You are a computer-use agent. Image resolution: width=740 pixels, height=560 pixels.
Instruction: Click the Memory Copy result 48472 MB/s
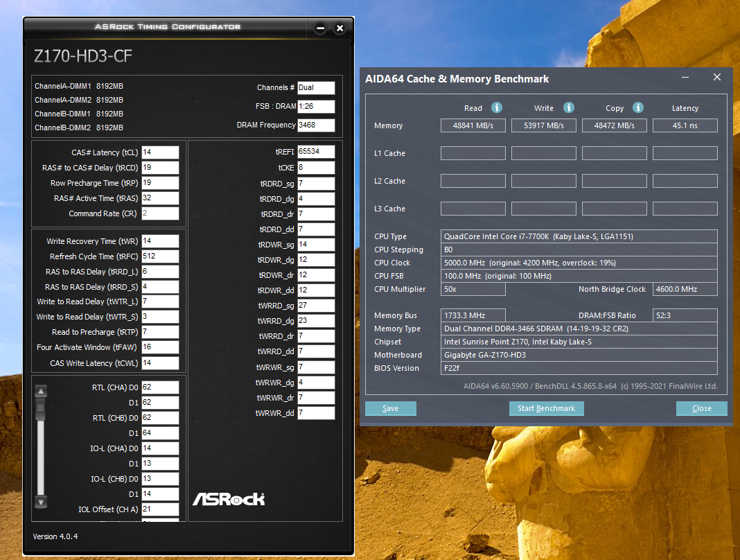615,125
